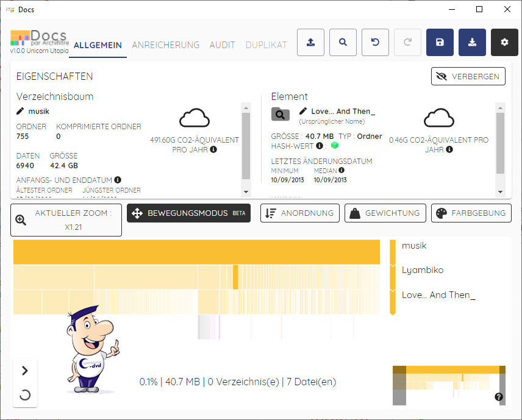The height and width of the screenshot is (420, 522).
Task: Open settings with the gear icon
Action: coord(504,42)
